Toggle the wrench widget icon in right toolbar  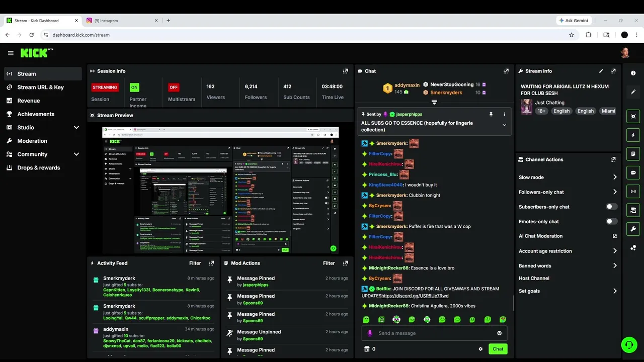point(633,229)
